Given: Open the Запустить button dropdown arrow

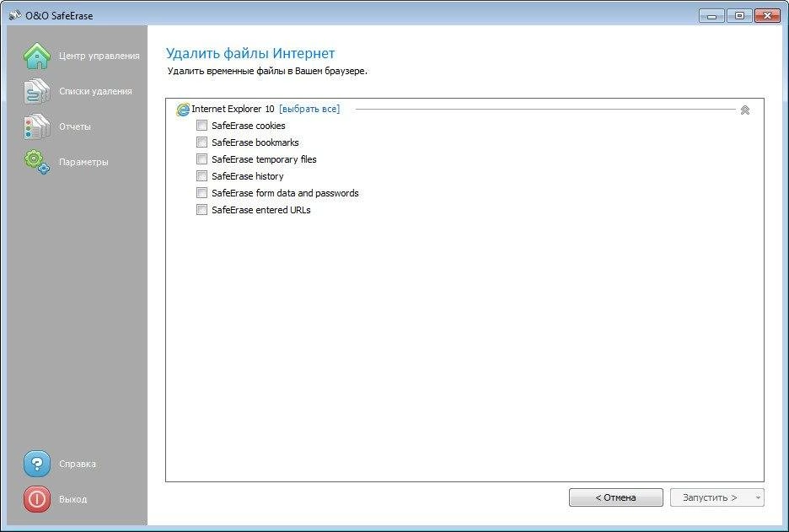Looking at the screenshot, I should tap(758, 497).
